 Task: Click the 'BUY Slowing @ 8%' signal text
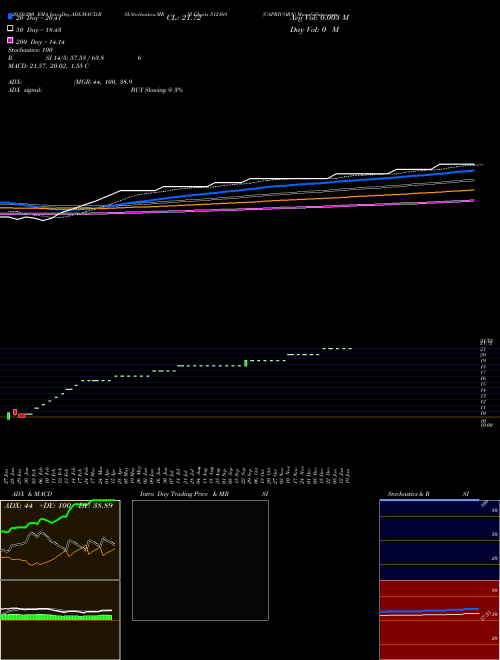coord(157,90)
